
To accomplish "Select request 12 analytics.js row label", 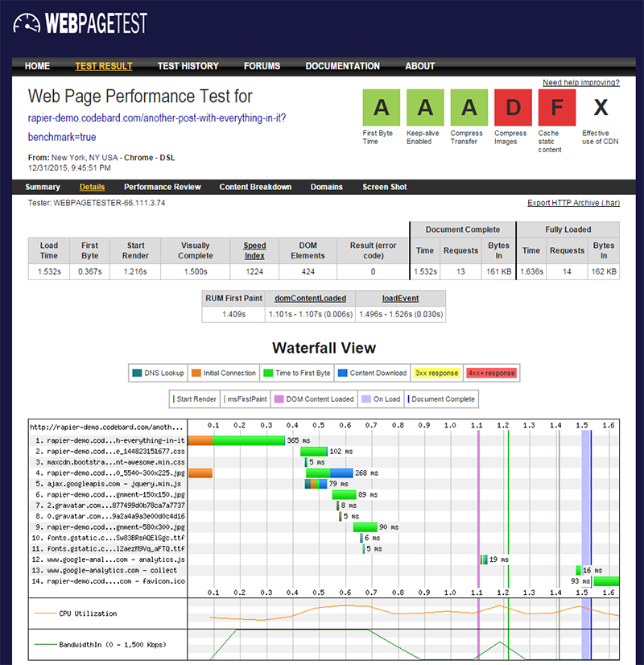I will tap(109, 560).
